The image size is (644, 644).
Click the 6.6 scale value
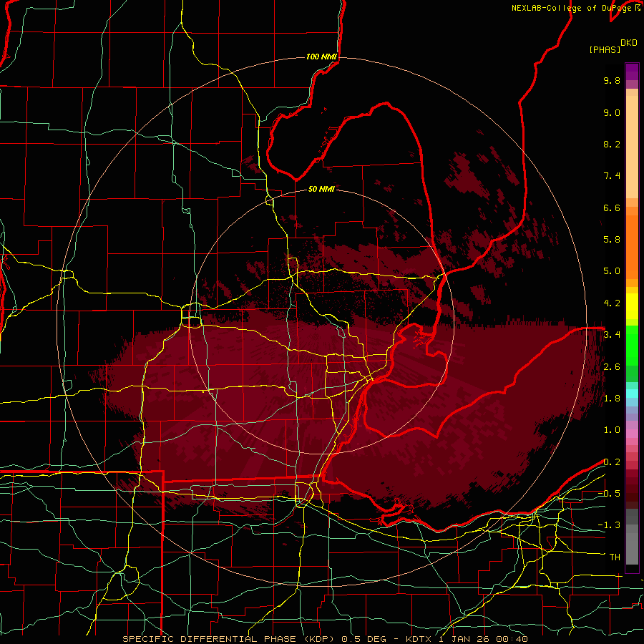(612, 208)
